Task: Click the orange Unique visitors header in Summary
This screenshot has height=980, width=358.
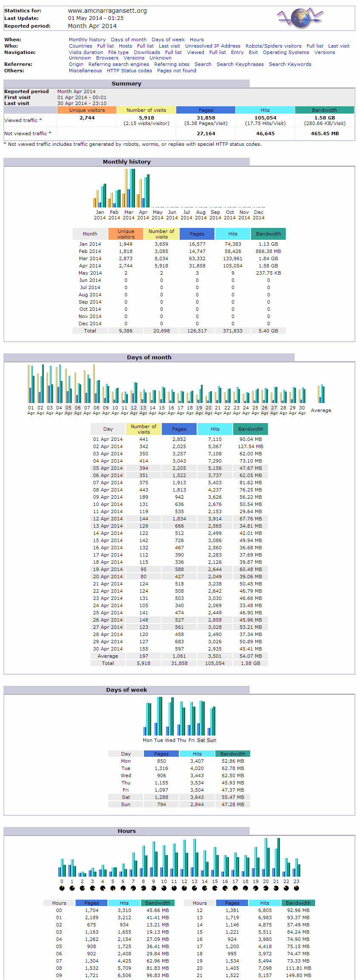Action: click(x=87, y=110)
